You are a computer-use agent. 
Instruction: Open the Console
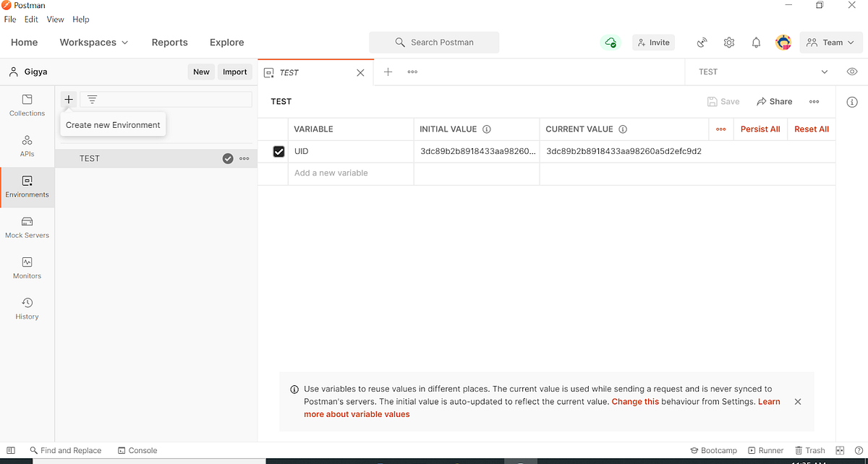[137, 450]
